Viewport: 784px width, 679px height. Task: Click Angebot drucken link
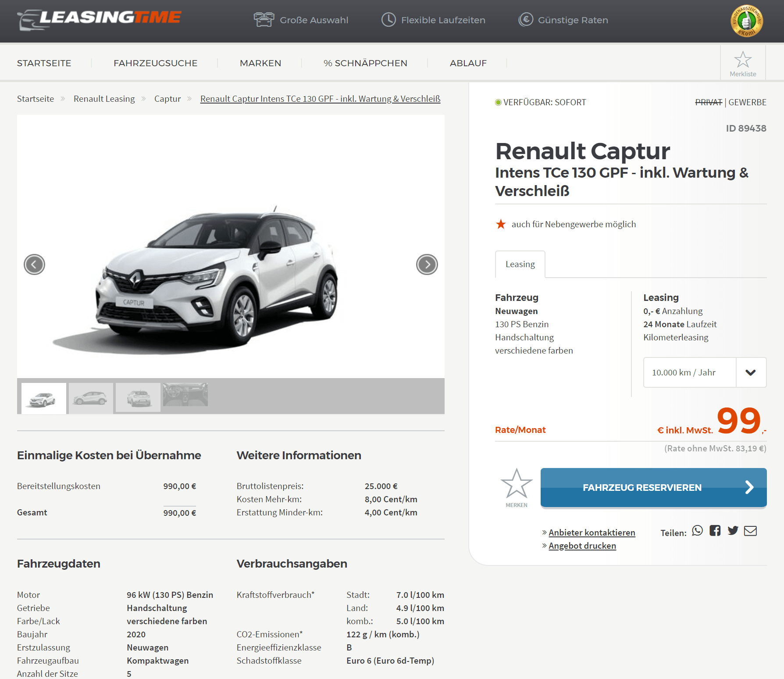[582, 546]
